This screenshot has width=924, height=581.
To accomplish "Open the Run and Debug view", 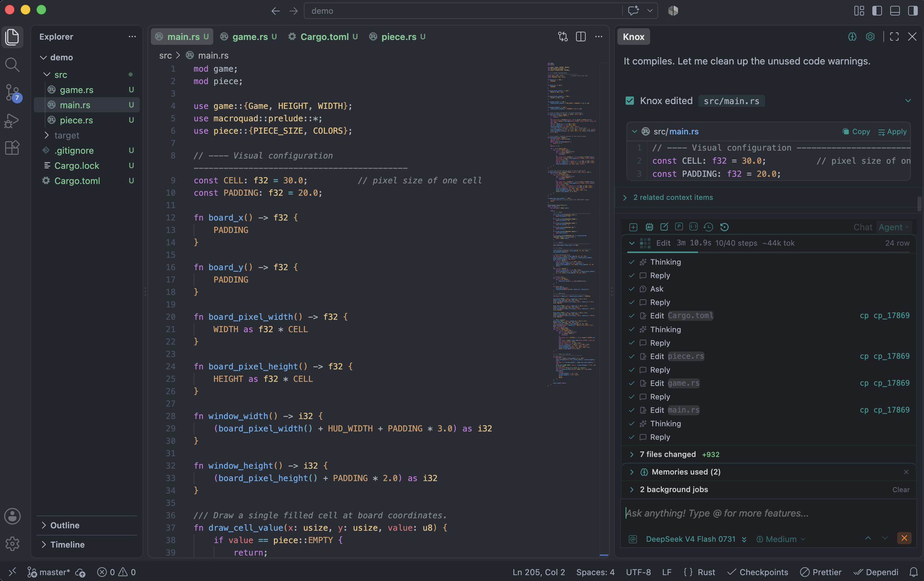I will point(12,121).
